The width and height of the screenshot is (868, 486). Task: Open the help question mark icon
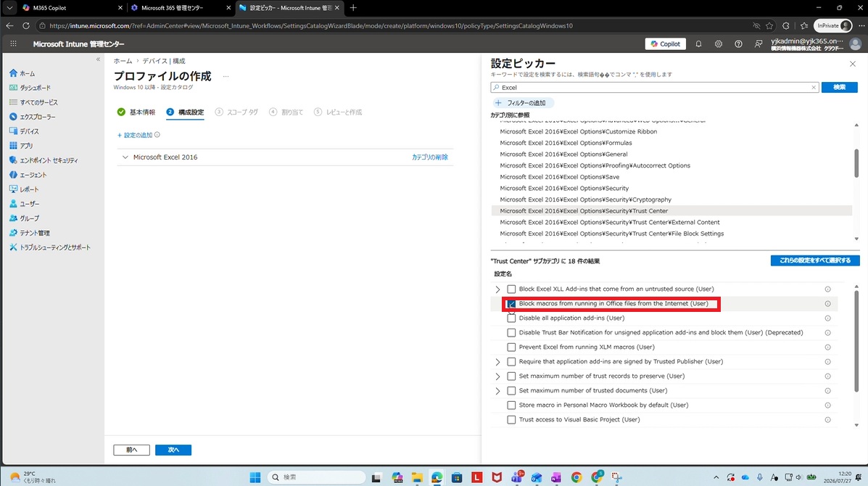click(x=738, y=44)
